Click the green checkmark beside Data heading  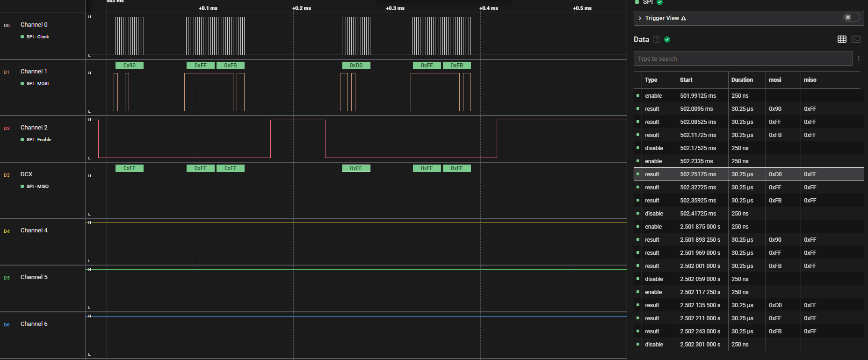(x=667, y=39)
